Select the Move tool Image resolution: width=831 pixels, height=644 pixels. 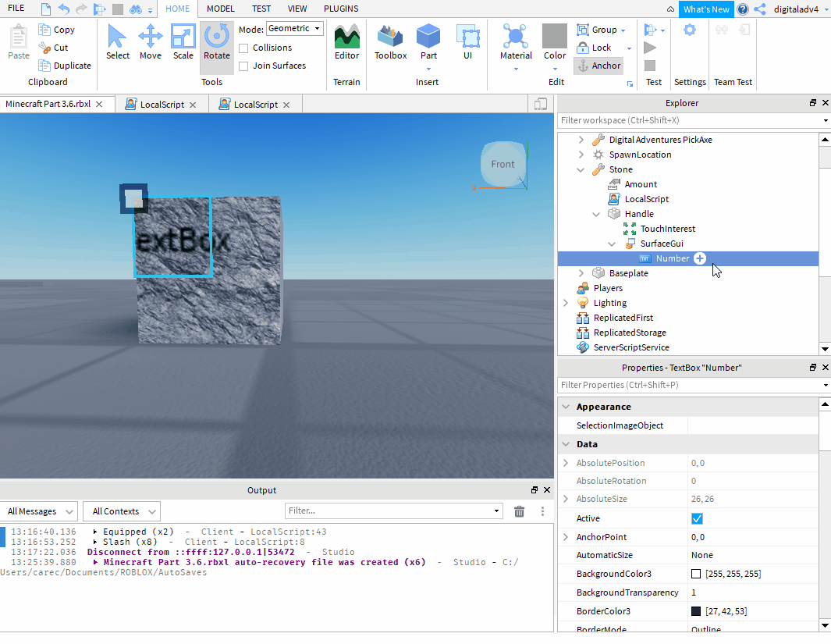pyautogui.click(x=151, y=42)
